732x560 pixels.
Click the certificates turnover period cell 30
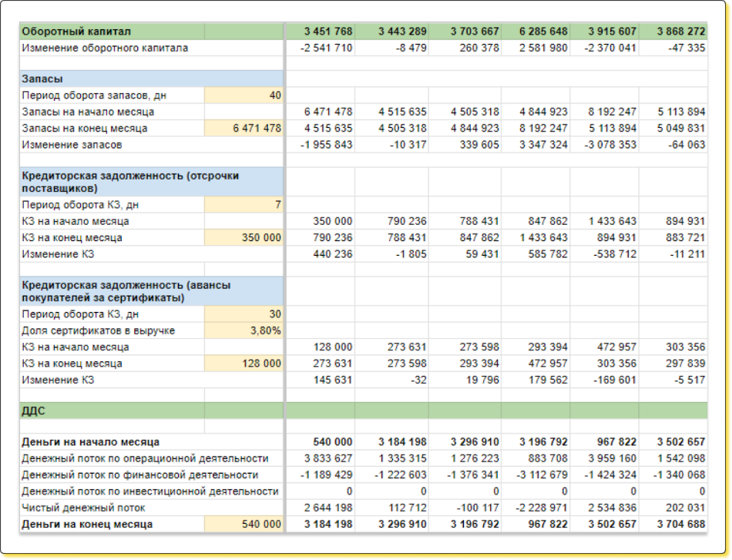[x=243, y=314]
